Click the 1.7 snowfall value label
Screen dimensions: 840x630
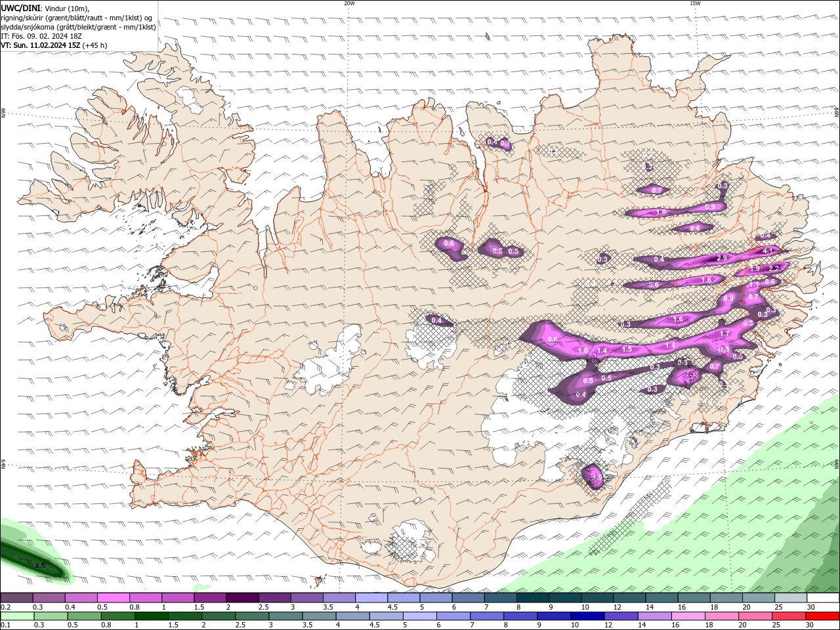tap(724, 334)
